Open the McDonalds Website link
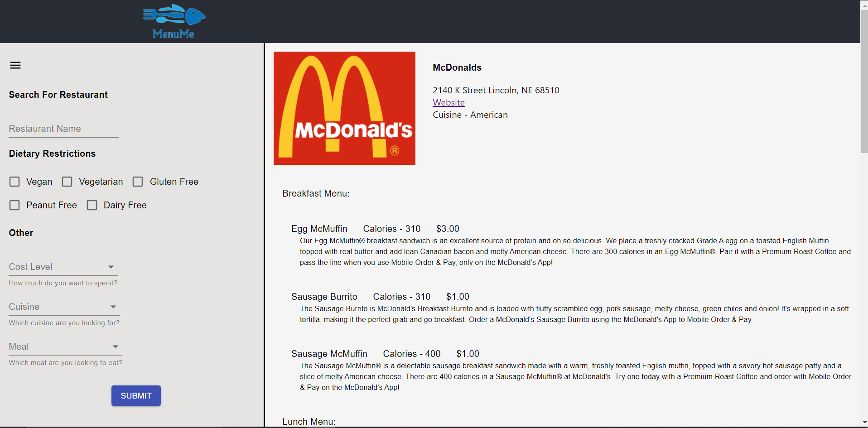The image size is (868, 428). pos(448,102)
